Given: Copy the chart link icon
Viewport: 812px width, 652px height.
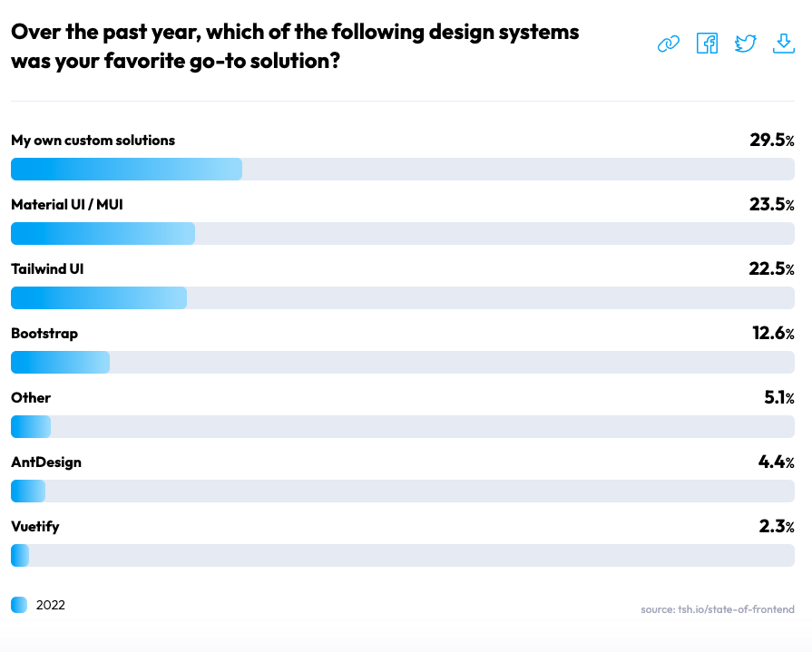Looking at the screenshot, I should pos(669,44).
